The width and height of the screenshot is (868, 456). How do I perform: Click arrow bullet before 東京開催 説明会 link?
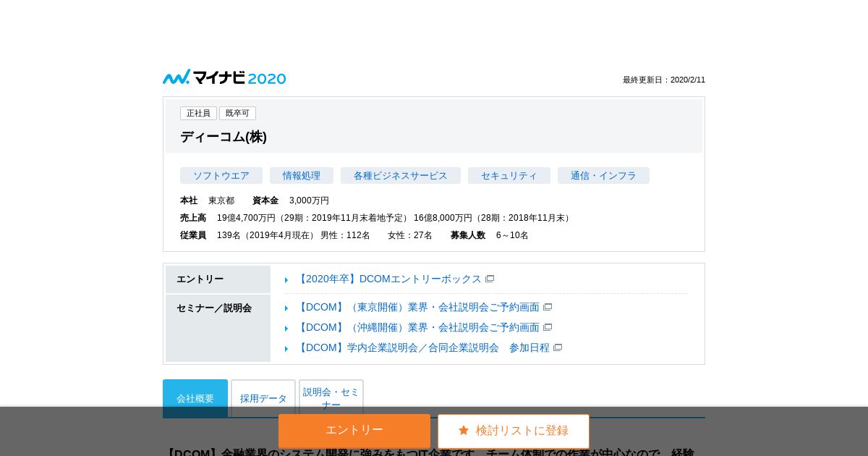coord(286,308)
